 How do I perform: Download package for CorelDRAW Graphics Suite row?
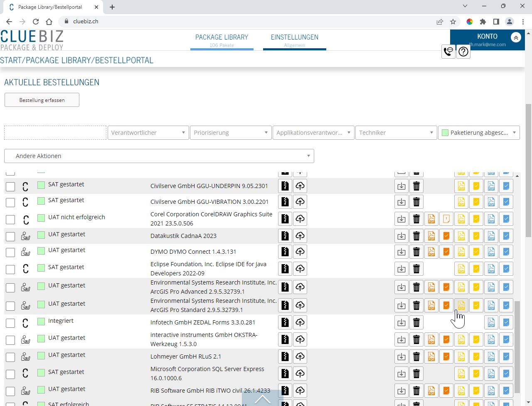[401, 219]
